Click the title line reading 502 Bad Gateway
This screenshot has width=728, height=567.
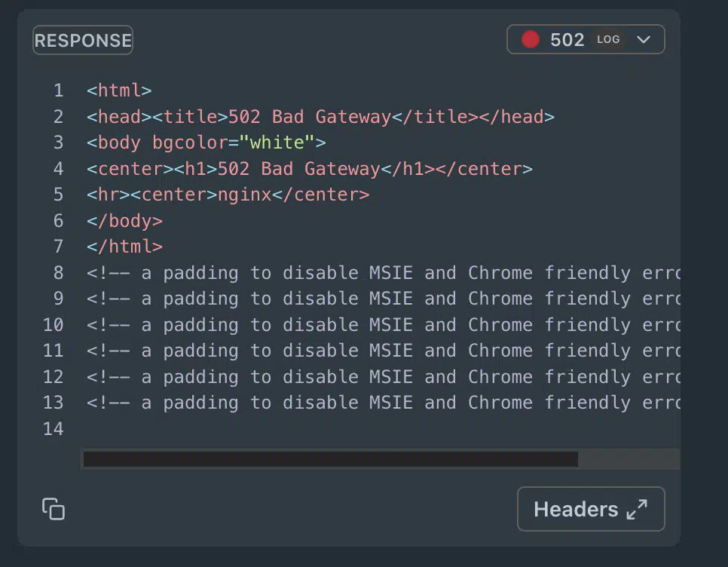click(320, 117)
